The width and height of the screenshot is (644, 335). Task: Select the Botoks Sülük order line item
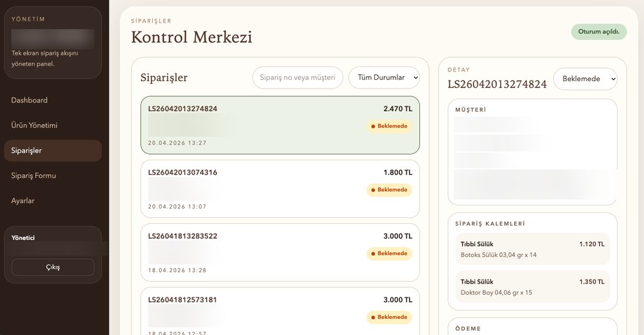pyautogui.click(x=532, y=249)
